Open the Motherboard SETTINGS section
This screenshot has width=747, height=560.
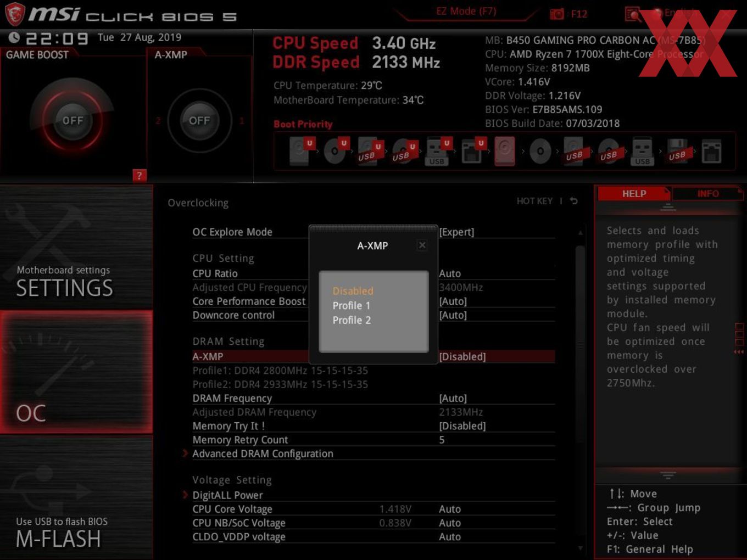pos(76,247)
